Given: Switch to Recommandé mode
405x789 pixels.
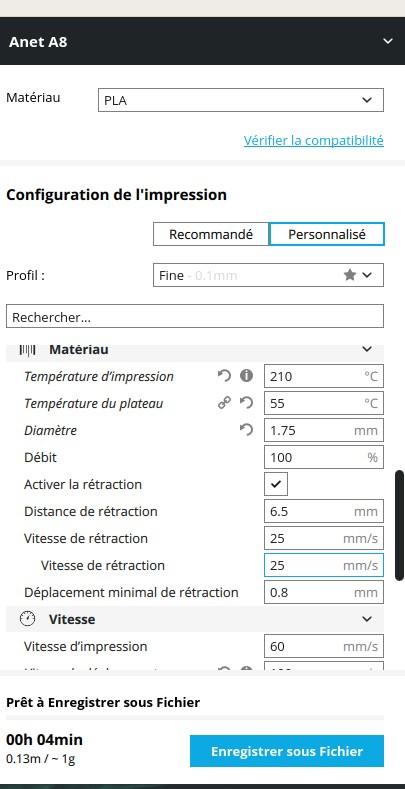Looking at the screenshot, I should click(x=211, y=234).
